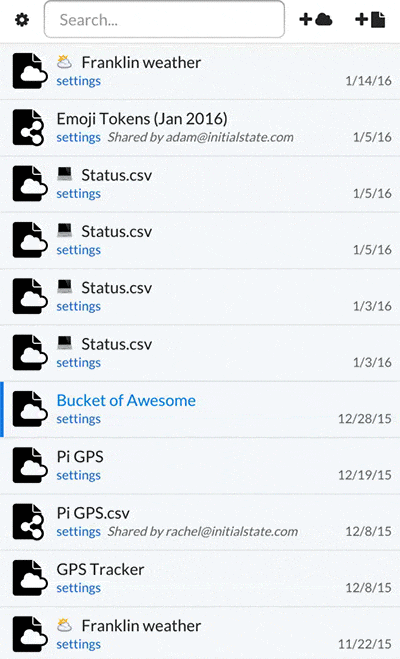Screen dimensions: 400x659
Task: Select shared bucket icon for Emoji Tokens
Action: tap(28, 127)
